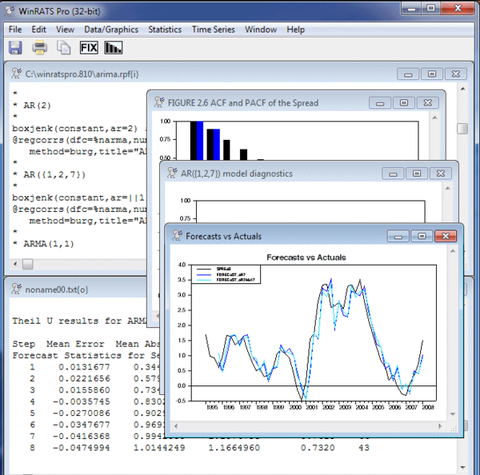Open the Data/Graphics menu
Viewport: 480px width, 475px height.
[x=111, y=29]
